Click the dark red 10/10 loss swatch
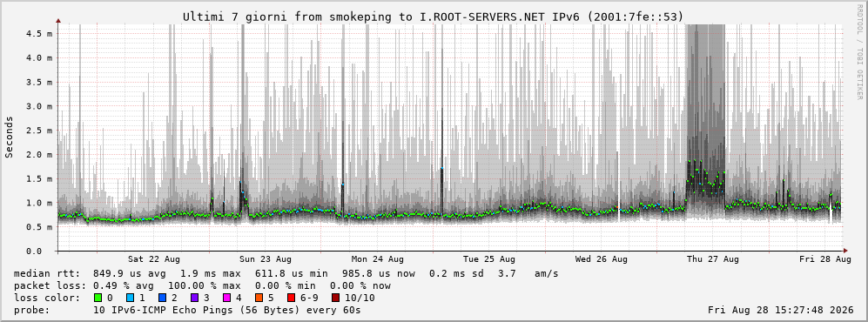Viewport: 868px width, 322px height. tap(336, 298)
